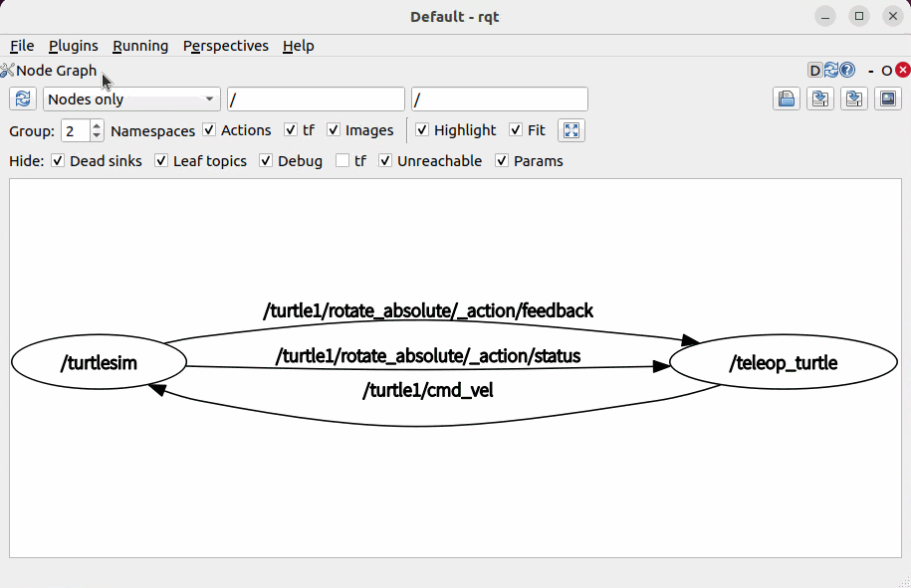Viewport: 911px width, 588px height.
Task: Increase the Group depth value
Action: [x=97, y=124]
